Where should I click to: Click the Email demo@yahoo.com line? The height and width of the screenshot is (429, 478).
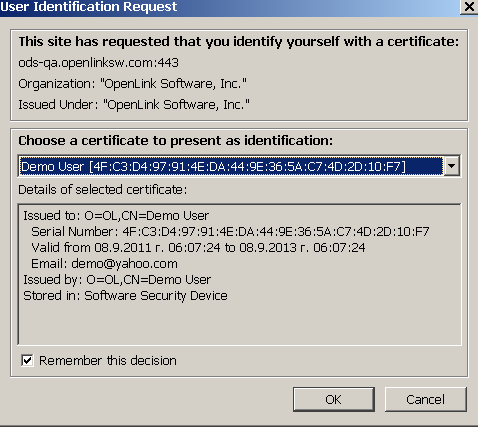(104, 264)
